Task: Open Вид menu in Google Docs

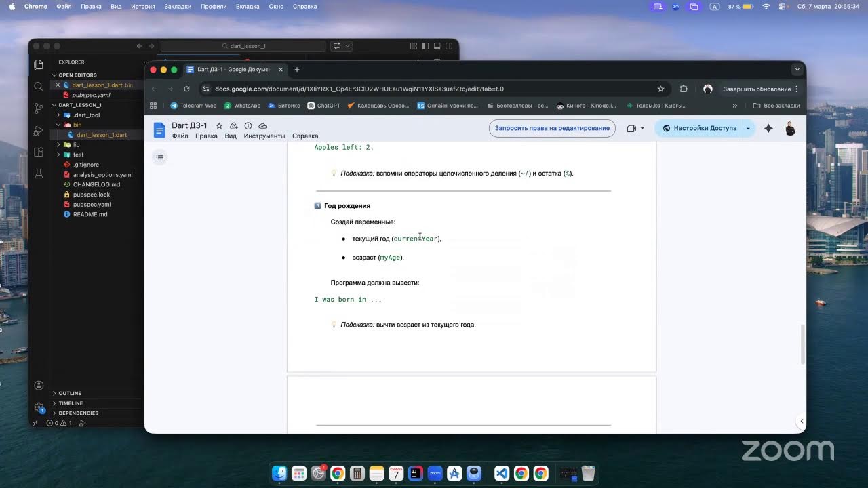Action: (x=231, y=136)
